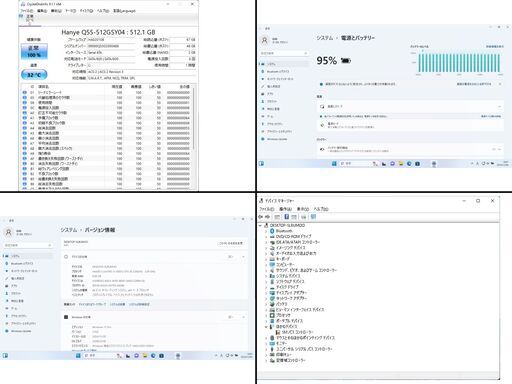The height and width of the screenshot is (384, 512).
Task: Expand ユニバーサル シリアル バス コントローラー node
Action: point(266,349)
